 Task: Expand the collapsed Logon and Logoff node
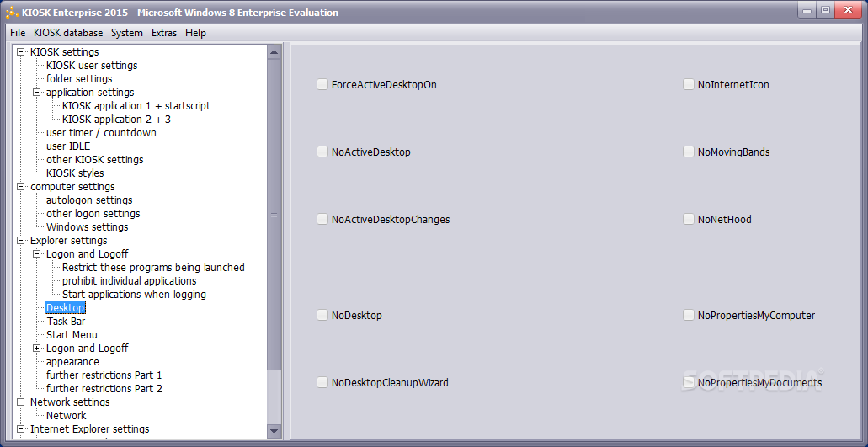pyautogui.click(x=37, y=348)
